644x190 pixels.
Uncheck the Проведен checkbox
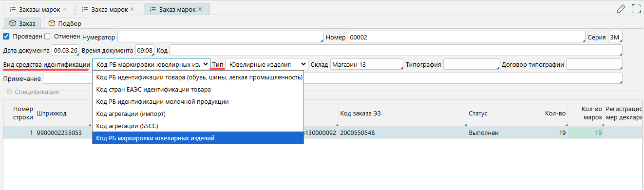pyautogui.click(x=6, y=36)
